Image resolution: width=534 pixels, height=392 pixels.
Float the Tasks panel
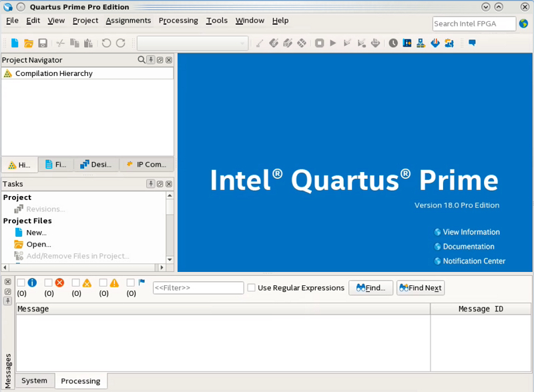[x=160, y=184]
